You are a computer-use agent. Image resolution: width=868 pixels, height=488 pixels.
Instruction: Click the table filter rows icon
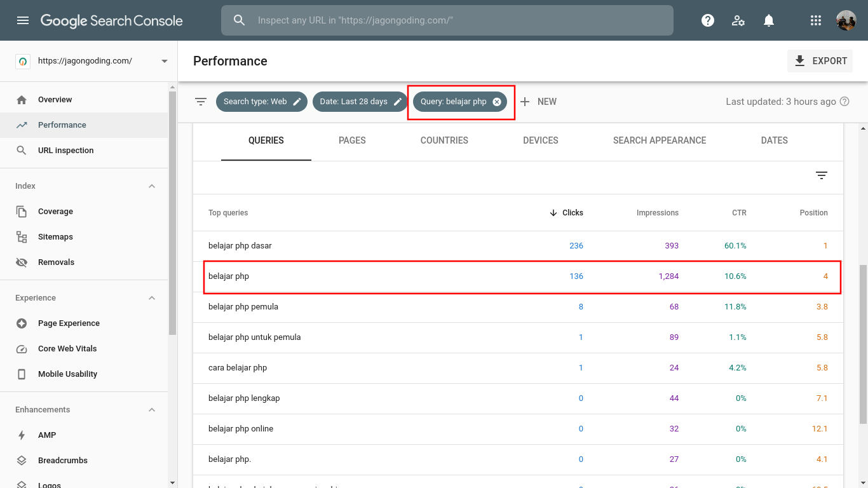[822, 176]
